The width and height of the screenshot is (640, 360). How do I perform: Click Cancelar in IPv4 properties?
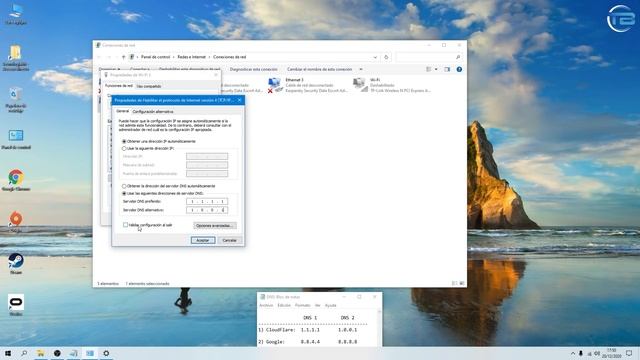pyautogui.click(x=229, y=240)
